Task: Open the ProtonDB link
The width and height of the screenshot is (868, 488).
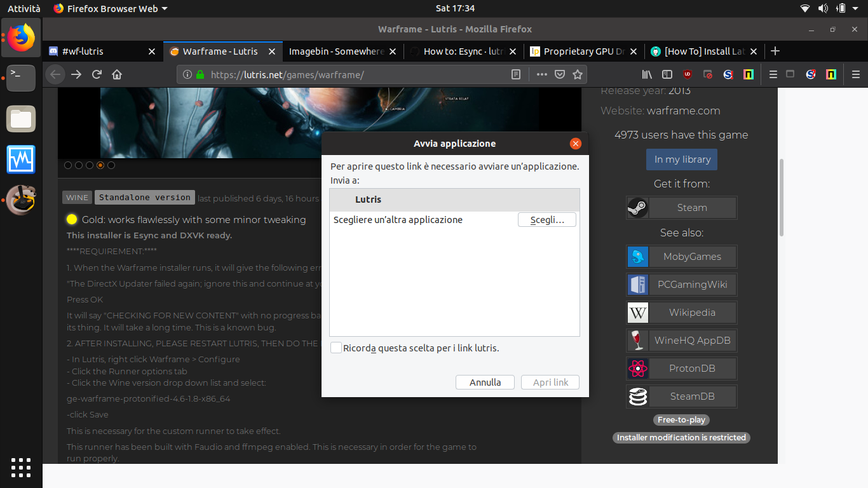Action: 682,369
